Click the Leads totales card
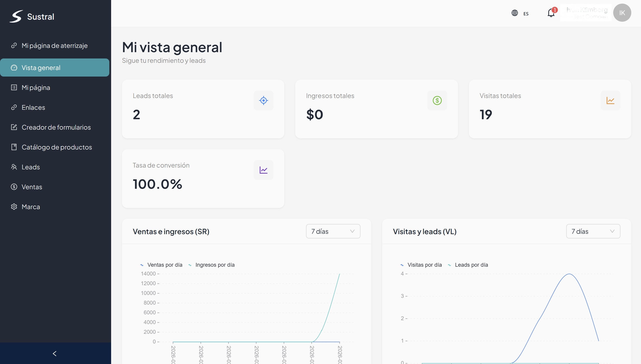 click(203, 109)
